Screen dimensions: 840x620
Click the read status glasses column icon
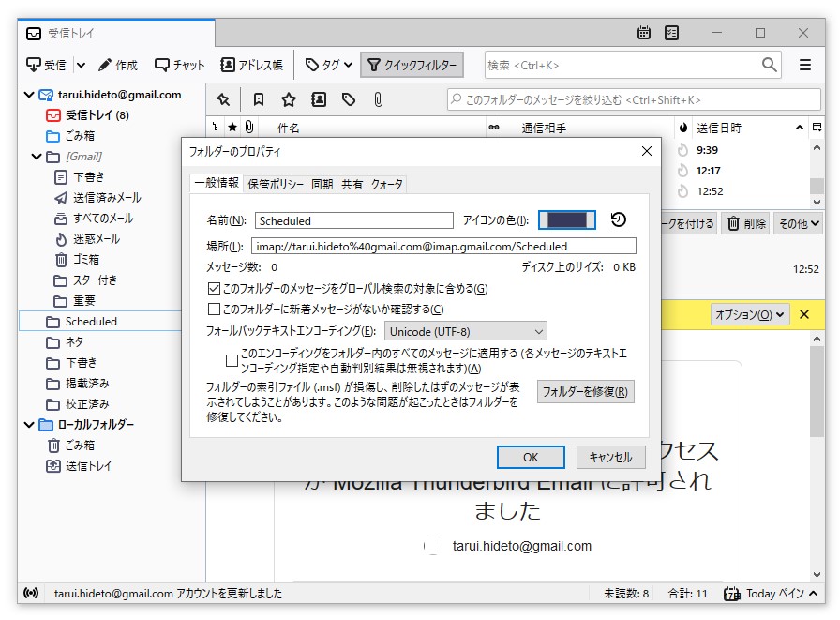(494, 127)
